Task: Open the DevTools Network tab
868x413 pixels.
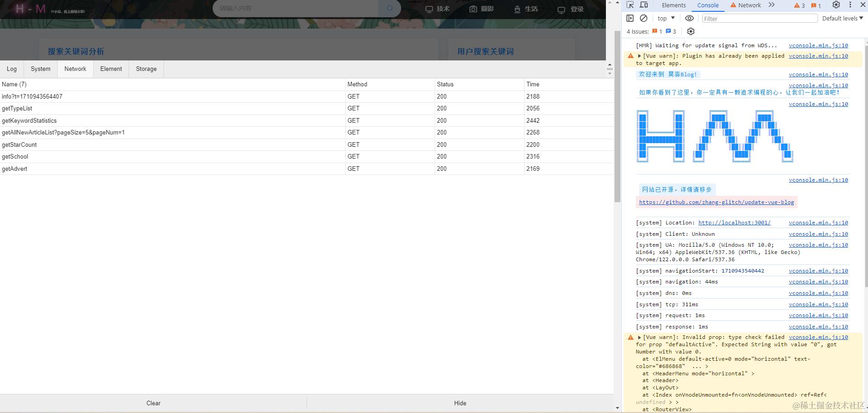Action: [745, 5]
